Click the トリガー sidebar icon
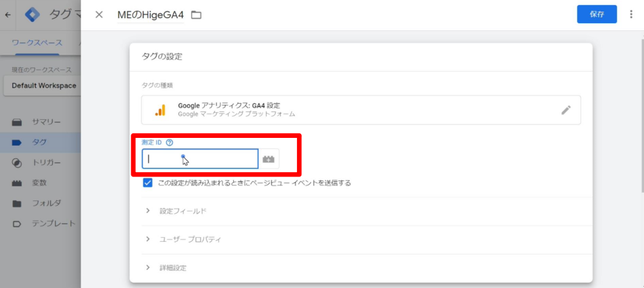The image size is (644, 288). click(17, 163)
